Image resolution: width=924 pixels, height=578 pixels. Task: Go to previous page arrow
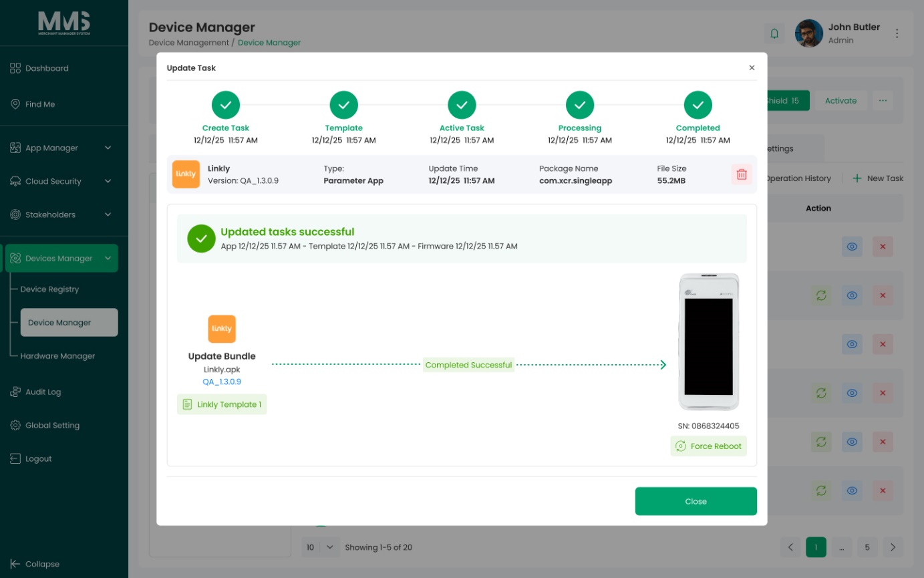point(790,547)
